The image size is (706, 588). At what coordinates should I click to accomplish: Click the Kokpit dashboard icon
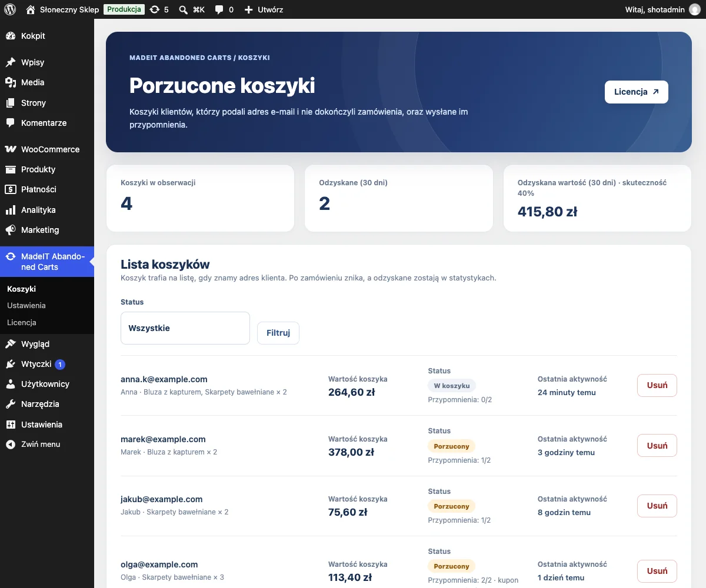10,36
